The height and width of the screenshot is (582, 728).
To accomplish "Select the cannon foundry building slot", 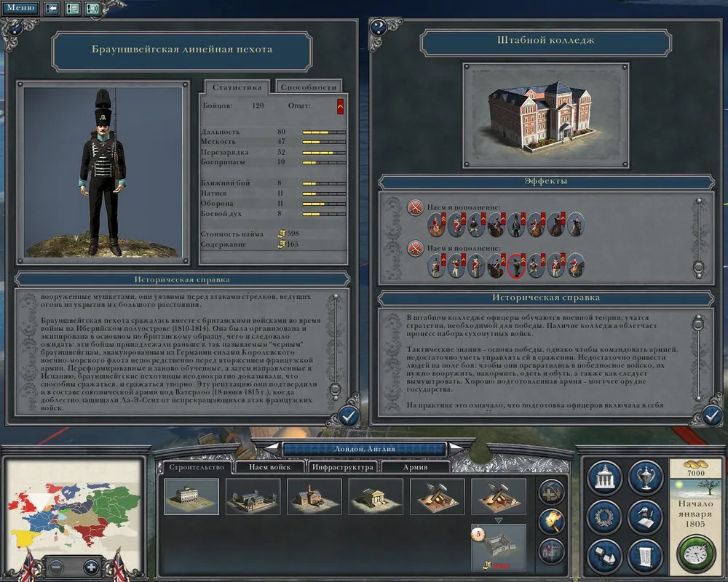I will tap(314, 497).
